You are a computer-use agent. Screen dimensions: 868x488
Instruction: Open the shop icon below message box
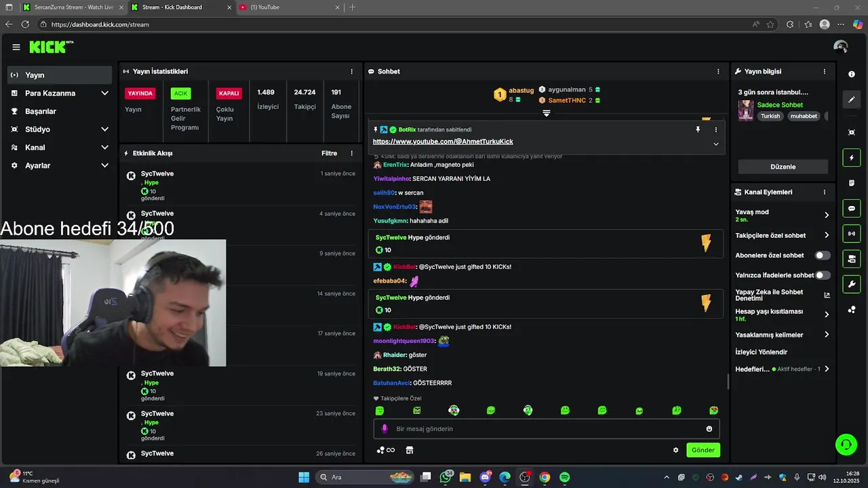click(410, 450)
